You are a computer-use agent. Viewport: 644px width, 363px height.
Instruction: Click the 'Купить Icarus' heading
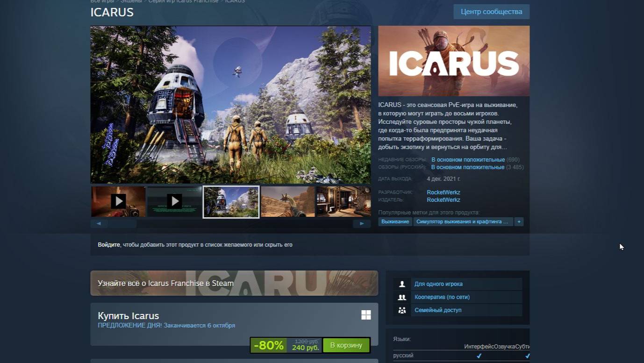tap(129, 316)
